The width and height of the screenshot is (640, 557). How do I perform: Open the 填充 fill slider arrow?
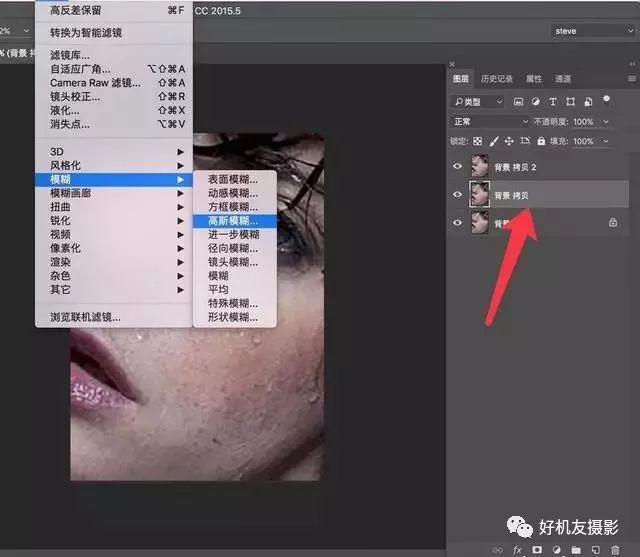(x=606, y=141)
